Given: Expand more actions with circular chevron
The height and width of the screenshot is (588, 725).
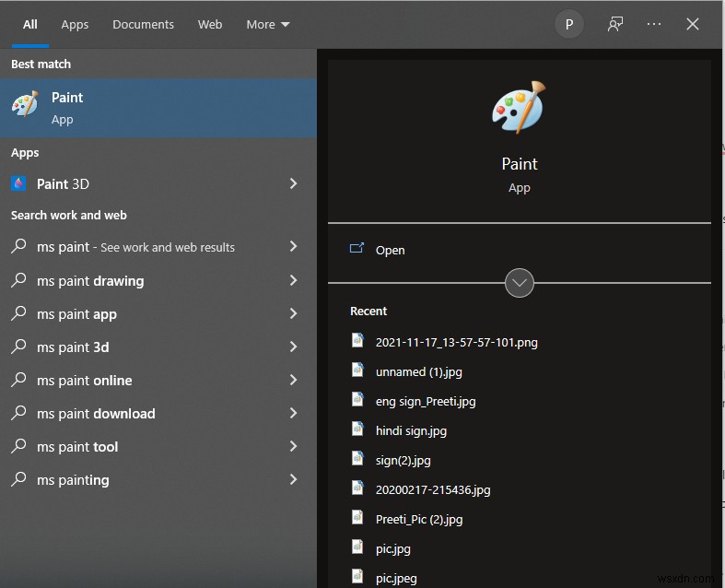Looking at the screenshot, I should (520, 283).
